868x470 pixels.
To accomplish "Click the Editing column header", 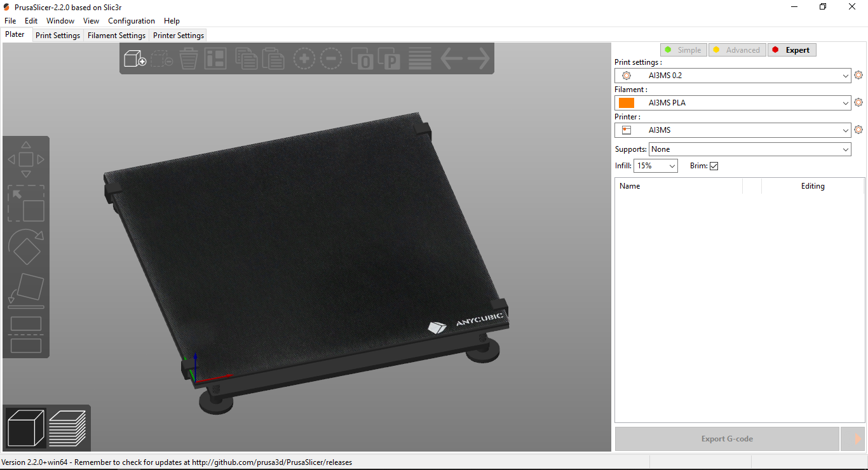I will pyautogui.click(x=813, y=186).
